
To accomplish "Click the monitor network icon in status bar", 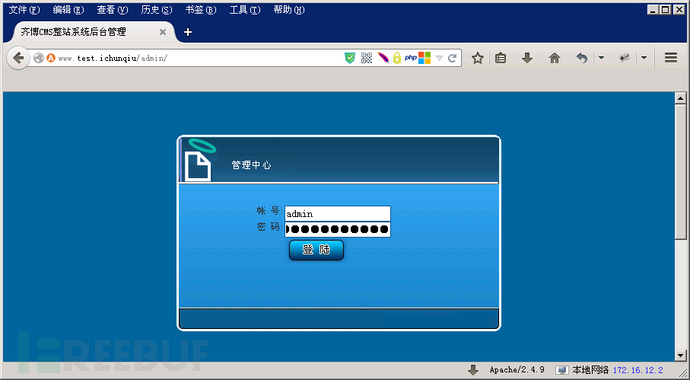I will 562,370.
